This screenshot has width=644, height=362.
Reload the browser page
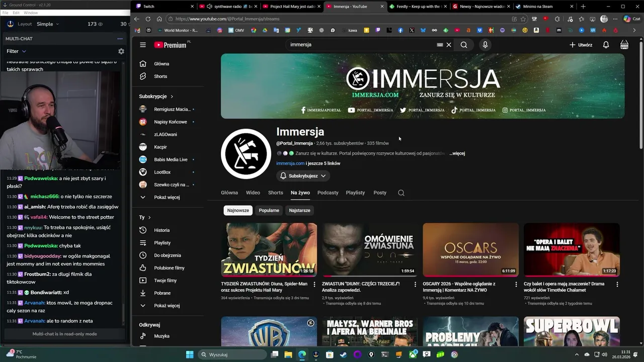click(x=148, y=19)
